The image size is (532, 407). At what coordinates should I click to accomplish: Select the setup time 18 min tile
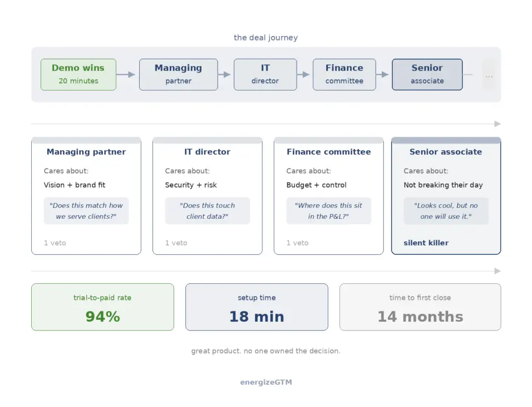pos(257,307)
